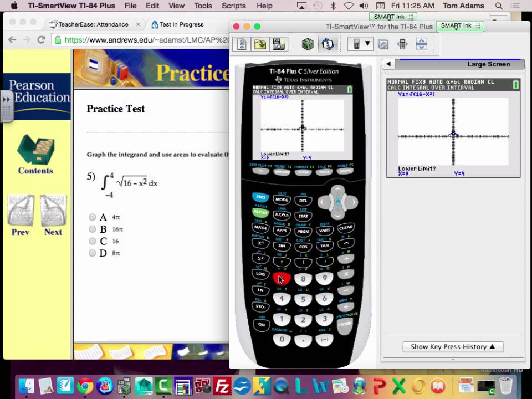The height and width of the screenshot is (399, 532).
Task: Click the calculator left arrow pad key
Action: coord(324,203)
